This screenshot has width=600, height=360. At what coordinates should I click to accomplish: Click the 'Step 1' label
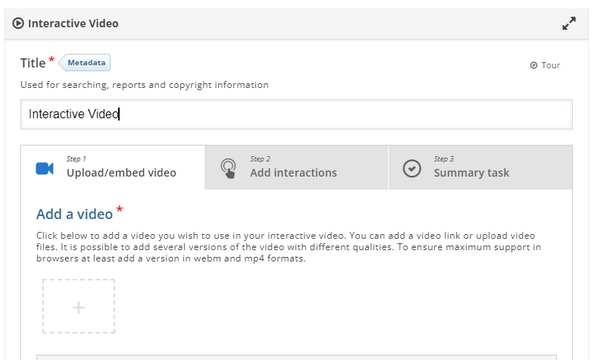(77, 159)
